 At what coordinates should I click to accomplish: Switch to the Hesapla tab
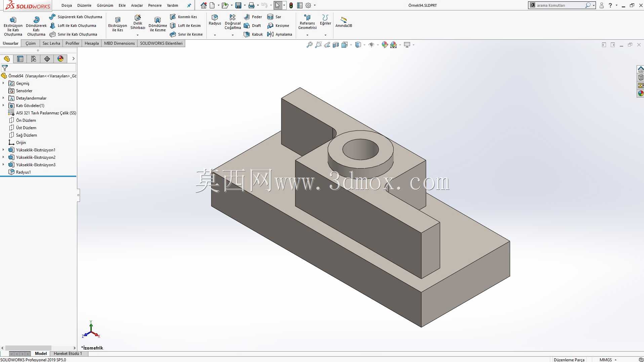[x=92, y=43]
